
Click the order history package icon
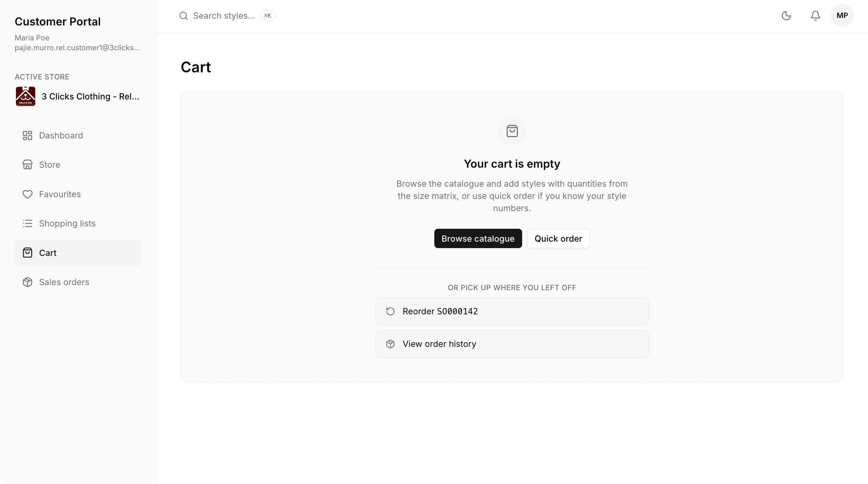pos(390,344)
